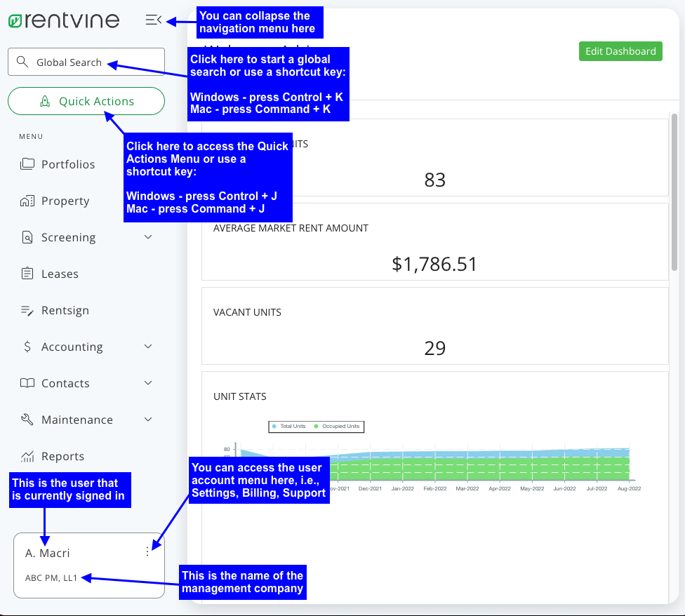
Task: Open the Quick Actions button
Action: pyautogui.click(x=86, y=101)
